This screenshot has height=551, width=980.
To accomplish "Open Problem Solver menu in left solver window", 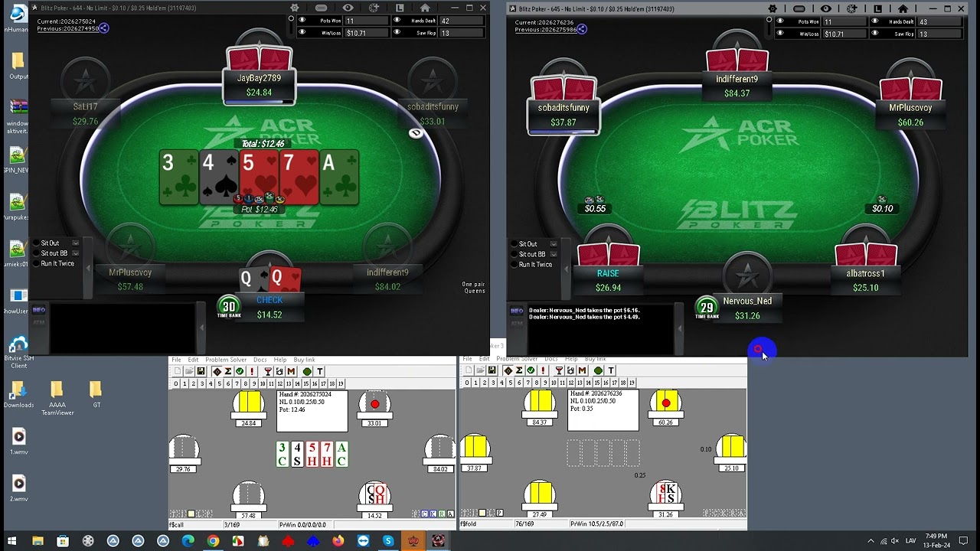I will pos(226,360).
